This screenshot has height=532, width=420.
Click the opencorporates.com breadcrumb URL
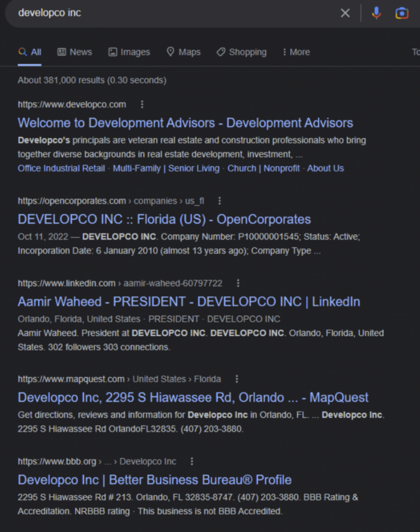click(111, 201)
